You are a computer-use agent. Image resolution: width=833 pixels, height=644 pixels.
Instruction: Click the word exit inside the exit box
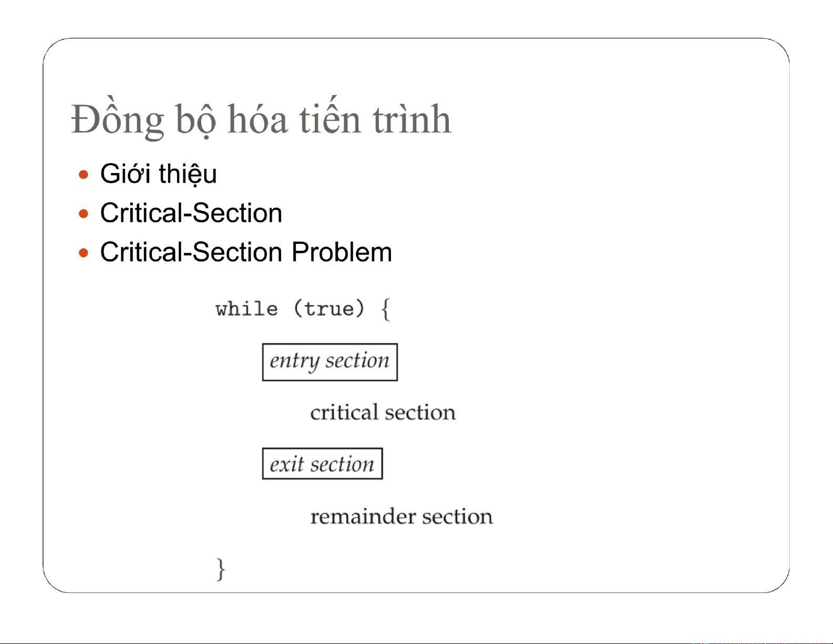click(287, 464)
